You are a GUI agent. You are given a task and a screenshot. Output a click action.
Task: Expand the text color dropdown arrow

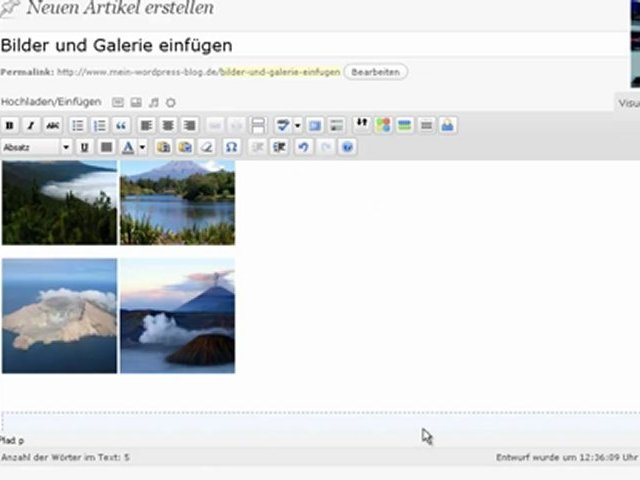pos(143,147)
